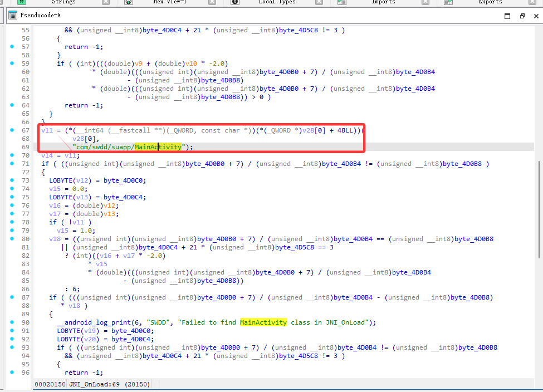
Task: Close the Pseudocode-A pane
Action: (536, 16)
